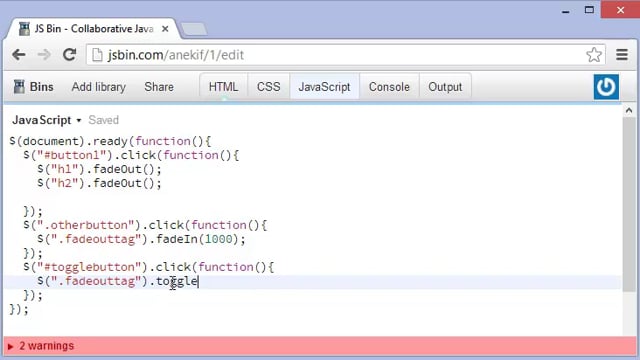This screenshot has height=360, width=640.
Task: Click the browser forward arrow
Action: (44, 54)
